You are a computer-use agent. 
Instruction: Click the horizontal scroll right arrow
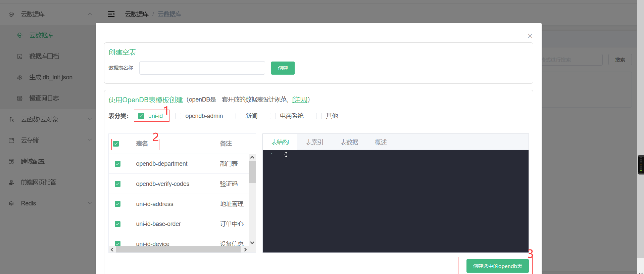click(x=245, y=249)
